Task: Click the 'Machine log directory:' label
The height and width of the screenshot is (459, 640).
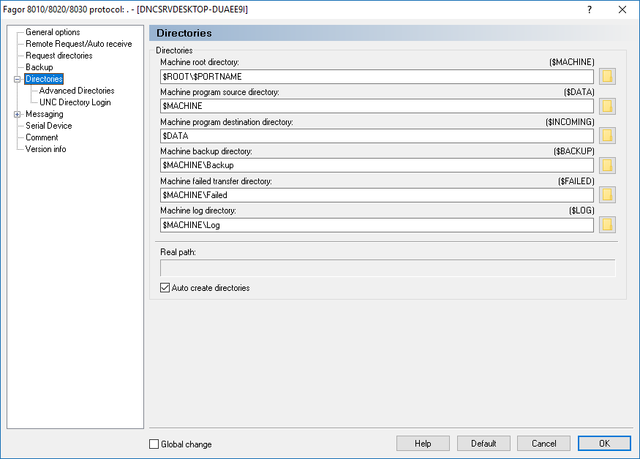Action: 198,211
